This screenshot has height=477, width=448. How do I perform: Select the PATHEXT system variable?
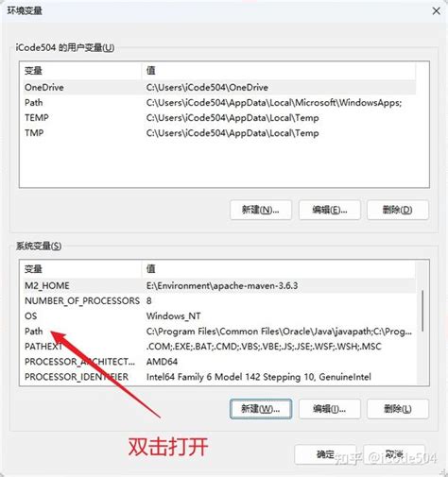click(x=217, y=347)
